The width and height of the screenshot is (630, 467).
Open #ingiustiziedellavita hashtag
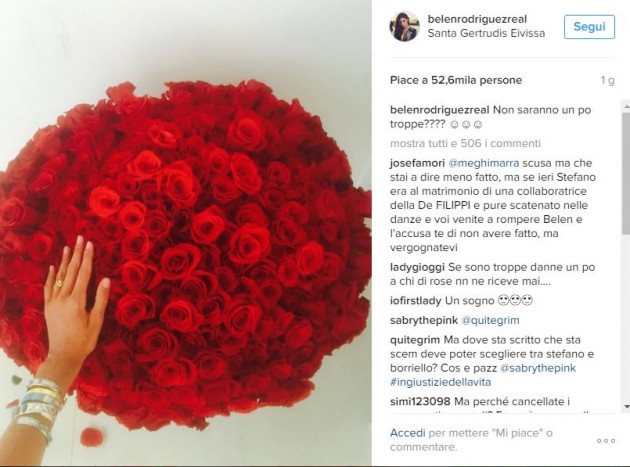440,382
